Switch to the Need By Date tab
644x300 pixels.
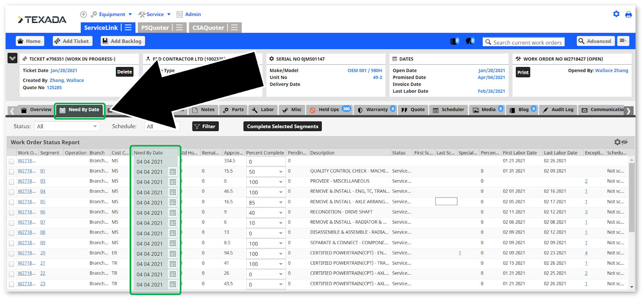tap(80, 110)
